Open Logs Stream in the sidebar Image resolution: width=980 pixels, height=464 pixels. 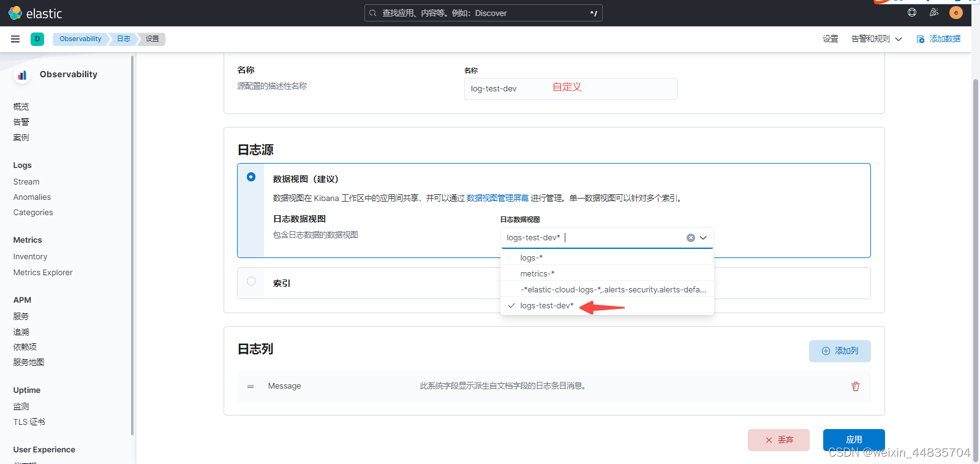[x=26, y=182]
